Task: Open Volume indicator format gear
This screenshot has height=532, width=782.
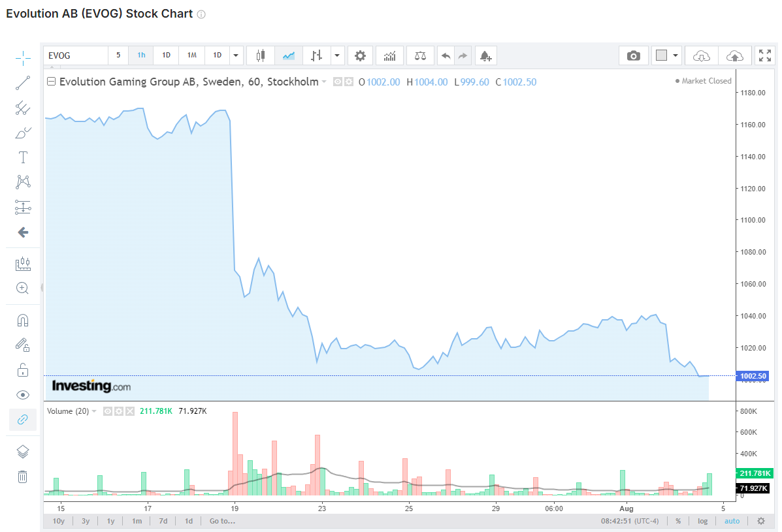Action: click(x=119, y=411)
